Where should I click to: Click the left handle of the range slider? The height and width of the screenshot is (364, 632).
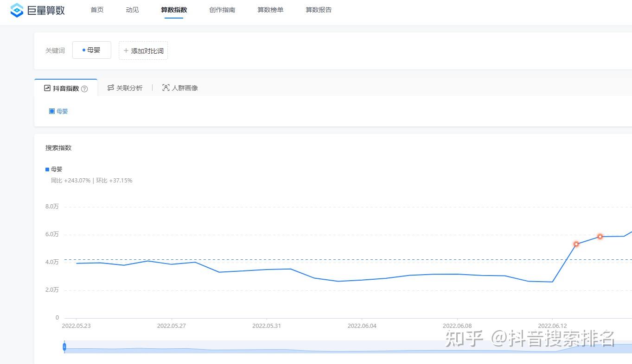click(64, 346)
